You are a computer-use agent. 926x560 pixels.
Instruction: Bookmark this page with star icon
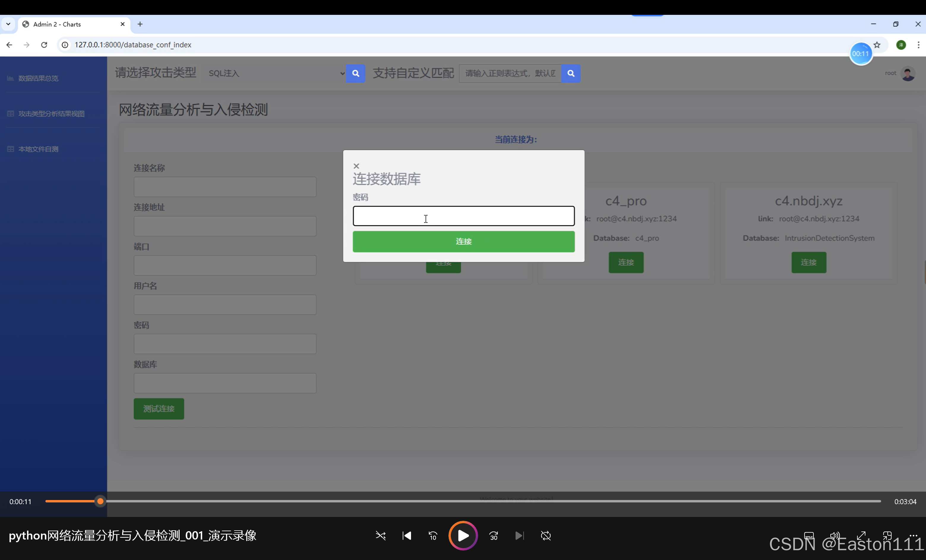point(877,45)
